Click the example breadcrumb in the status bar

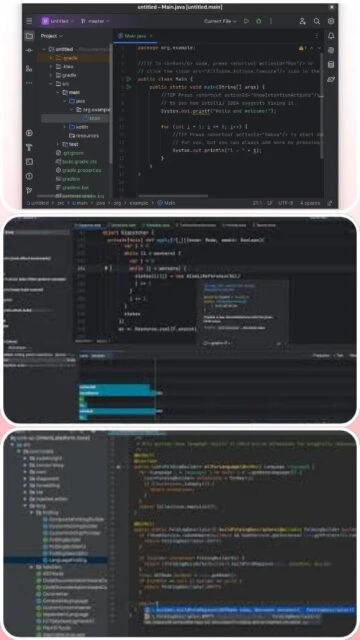[x=139, y=203]
